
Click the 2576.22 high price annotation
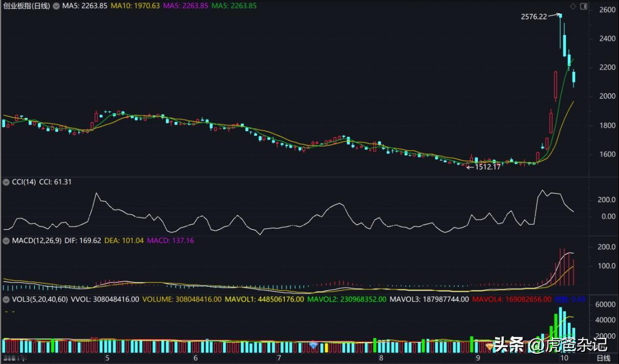point(534,16)
